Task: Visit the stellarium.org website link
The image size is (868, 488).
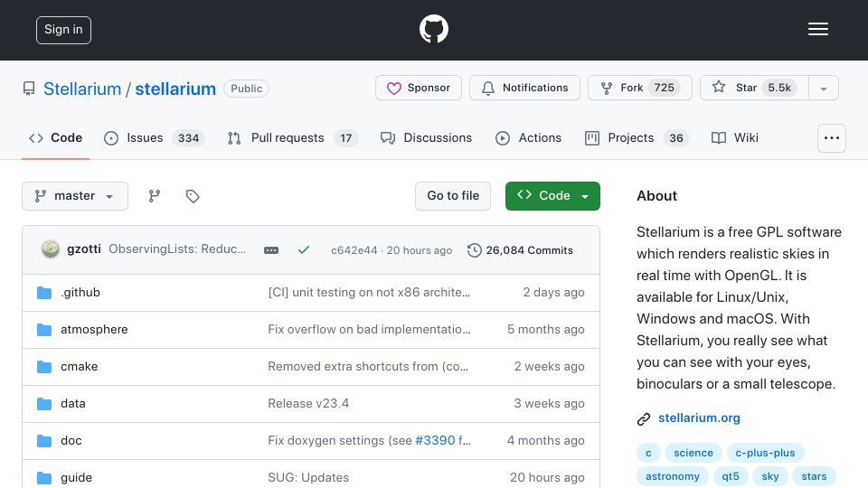Action: click(x=699, y=418)
